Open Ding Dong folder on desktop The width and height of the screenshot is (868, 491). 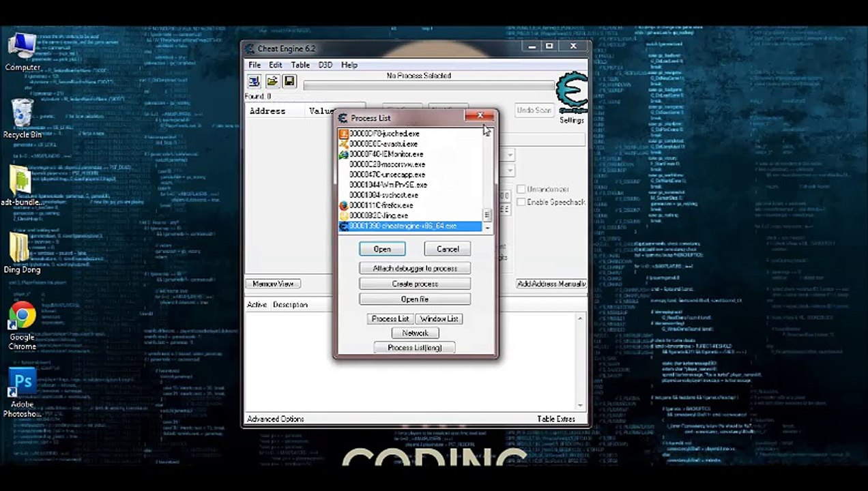click(x=22, y=252)
